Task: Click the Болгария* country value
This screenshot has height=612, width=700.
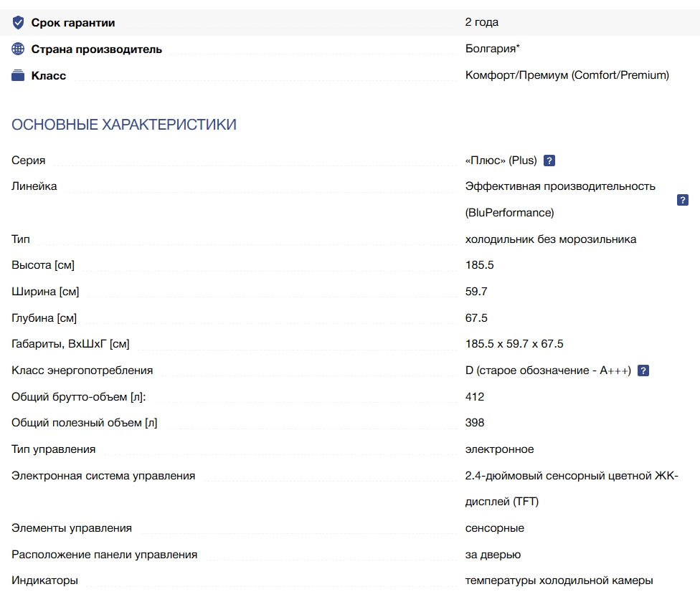Action: click(493, 49)
